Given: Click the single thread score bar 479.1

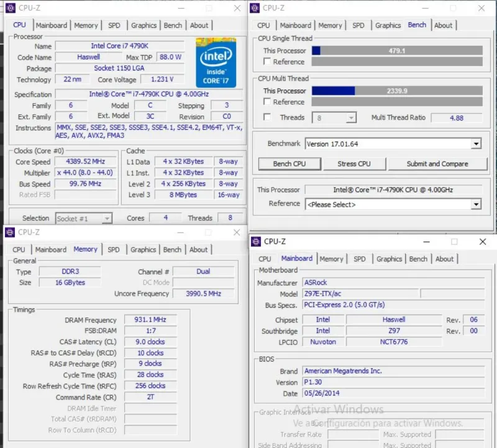Looking at the screenshot, I should click(x=397, y=50).
